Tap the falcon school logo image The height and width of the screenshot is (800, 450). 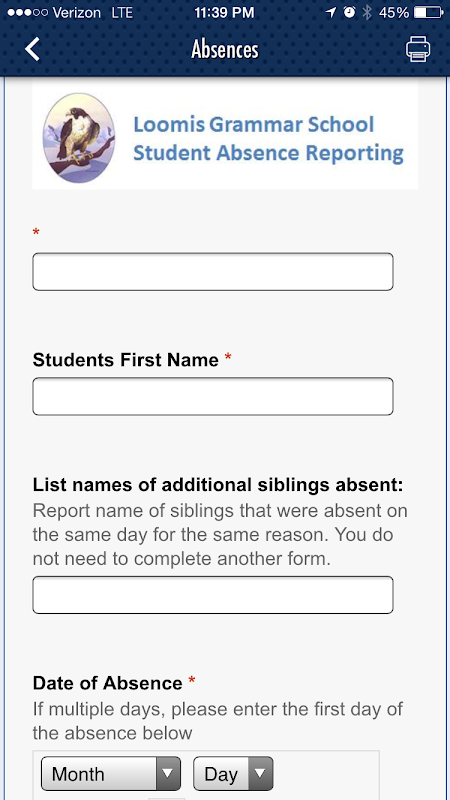[x=79, y=138]
